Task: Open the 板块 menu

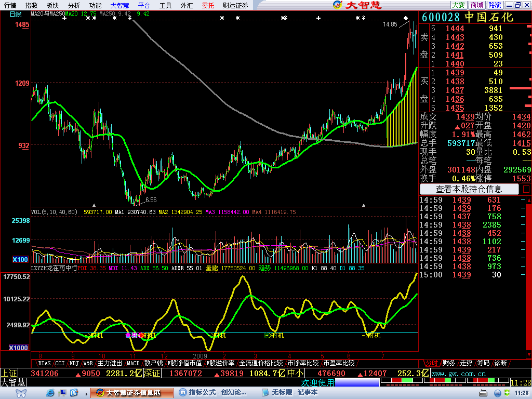Action: (x=52, y=5)
